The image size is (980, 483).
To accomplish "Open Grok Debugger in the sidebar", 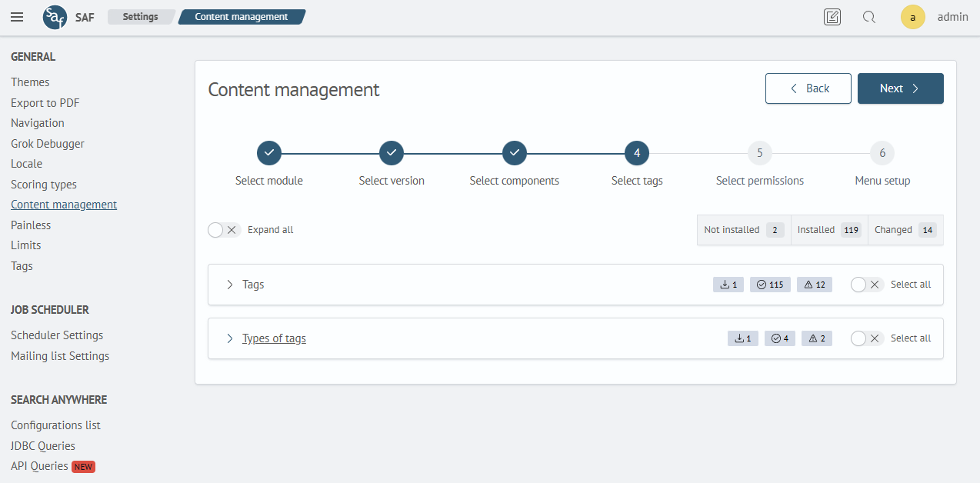I will pyautogui.click(x=48, y=144).
